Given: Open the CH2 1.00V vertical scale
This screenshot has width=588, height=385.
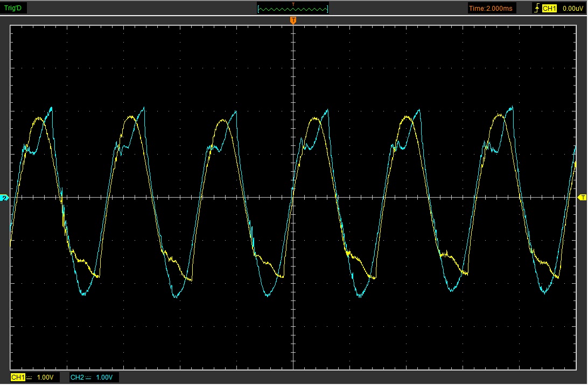Looking at the screenshot, I should tap(104, 377).
